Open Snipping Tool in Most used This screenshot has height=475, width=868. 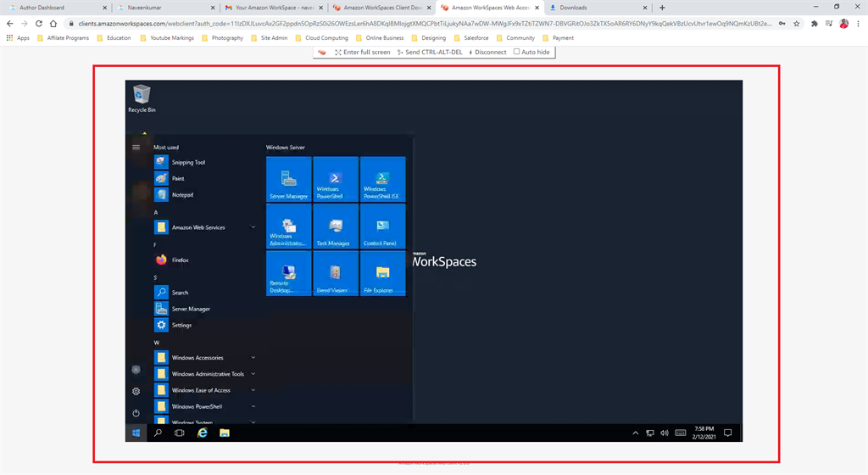click(x=180, y=162)
